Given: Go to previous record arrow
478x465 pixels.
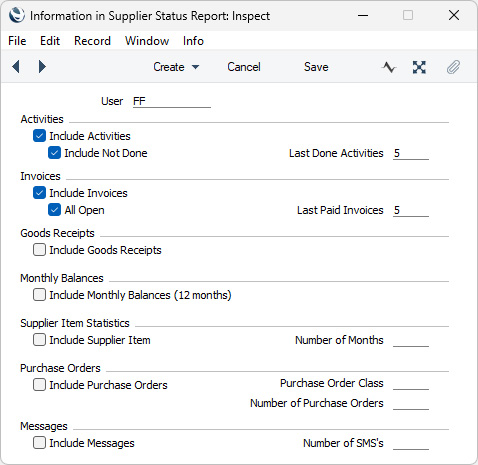Looking at the screenshot, I should click(x=16, y=67).
